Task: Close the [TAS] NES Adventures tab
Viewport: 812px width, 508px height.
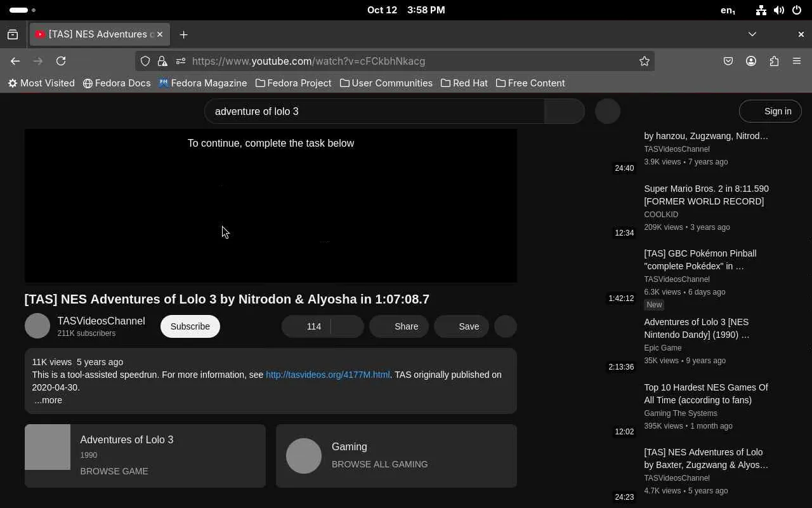Action: click(x=160, y=34)
